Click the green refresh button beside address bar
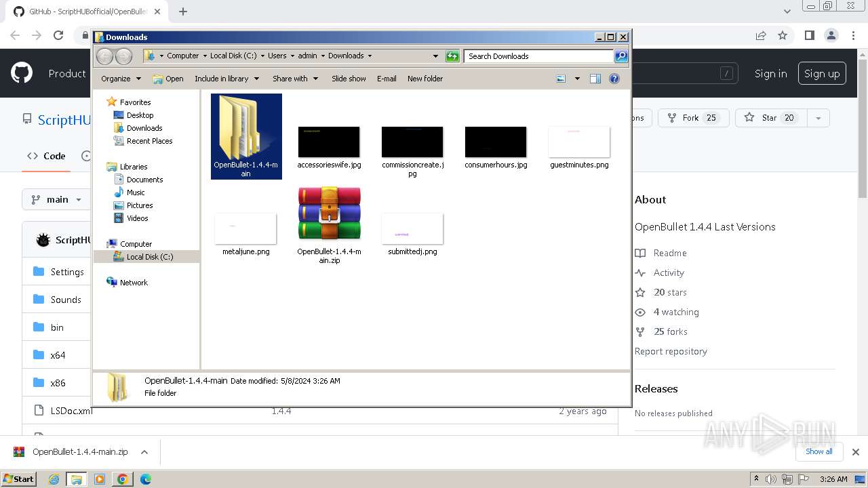 [x=452, y=56]
